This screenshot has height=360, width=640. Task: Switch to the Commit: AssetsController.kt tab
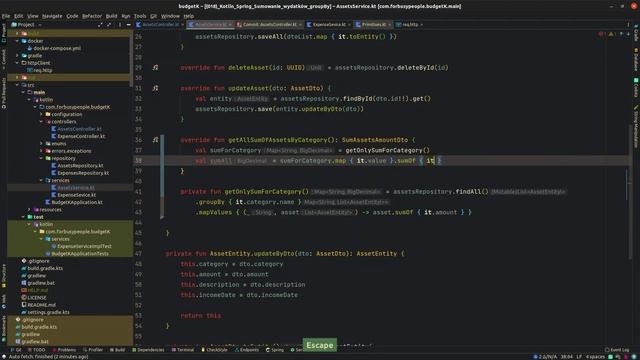(269, 24)
